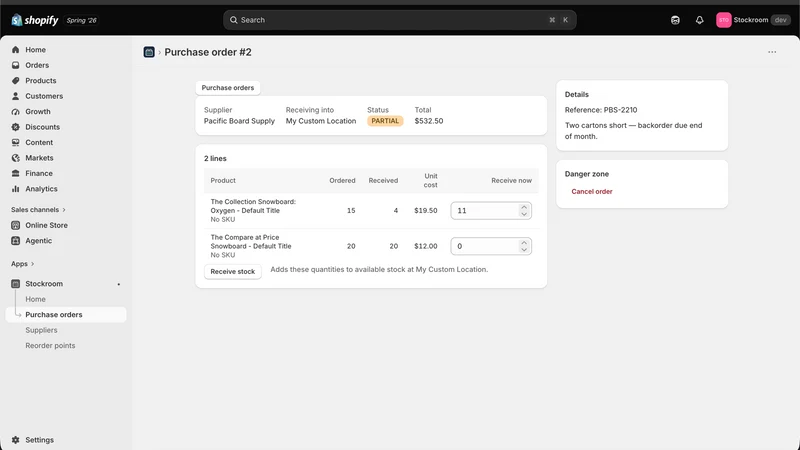Image resolution: width=800 pixels, height=450 pixels.
Task: Open the notifications bell
Action: tap(699, 20)
